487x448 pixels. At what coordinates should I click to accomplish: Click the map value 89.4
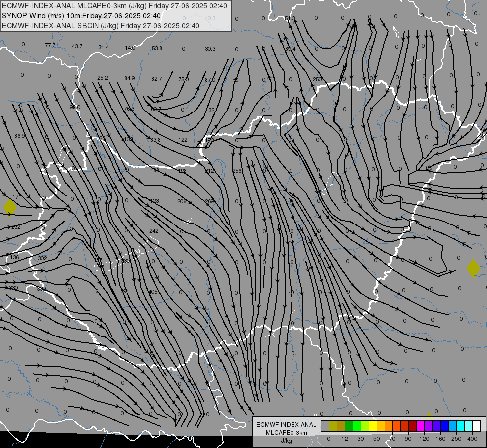(290, 49)
